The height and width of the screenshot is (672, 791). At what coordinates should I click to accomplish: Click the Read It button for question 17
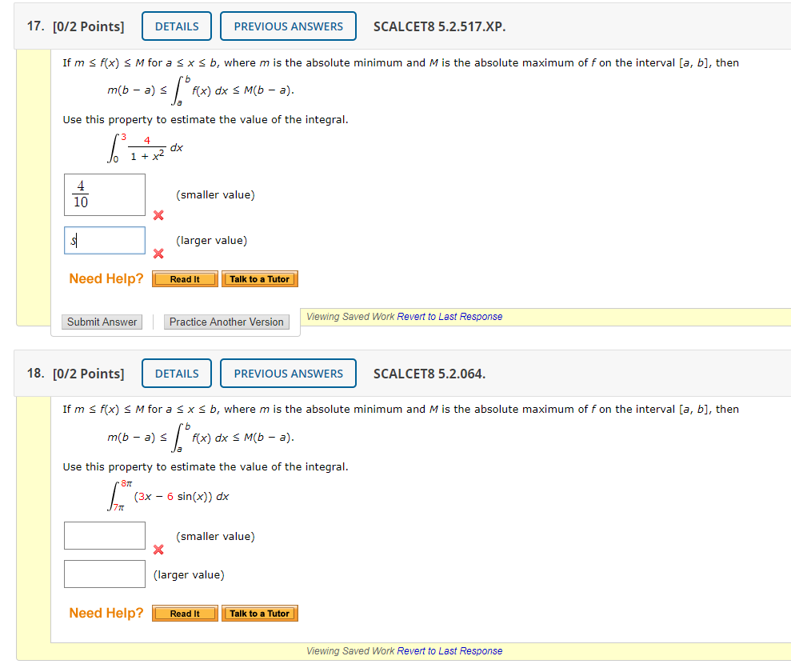coord(184,278)
